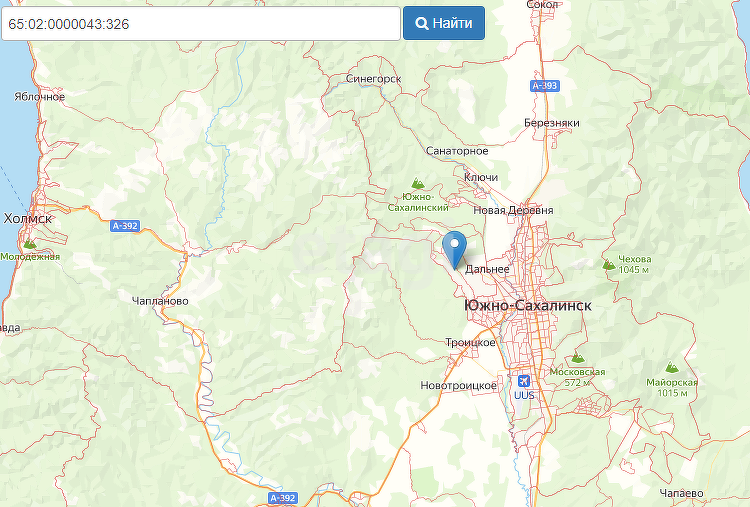The width and height of the screenshot is (750, 507).
Task: Select the Березняки settlement label
Action: [551, 123]
